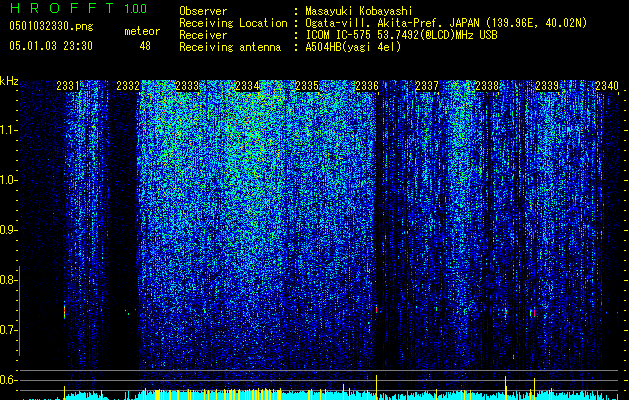
Task: Click the 1.1 kHz axis tick label
Action: coord(9,130)
